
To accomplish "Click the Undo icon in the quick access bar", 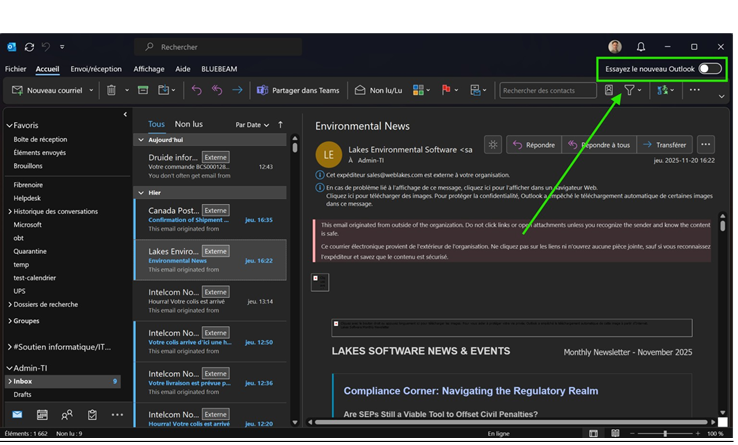I will pyautogui.click(x=46, y=47).
